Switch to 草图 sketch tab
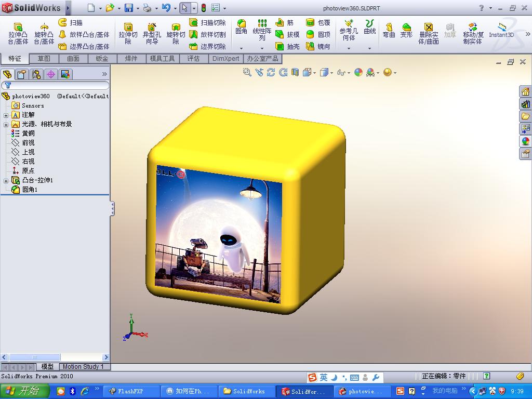 (x=44, y=58)
